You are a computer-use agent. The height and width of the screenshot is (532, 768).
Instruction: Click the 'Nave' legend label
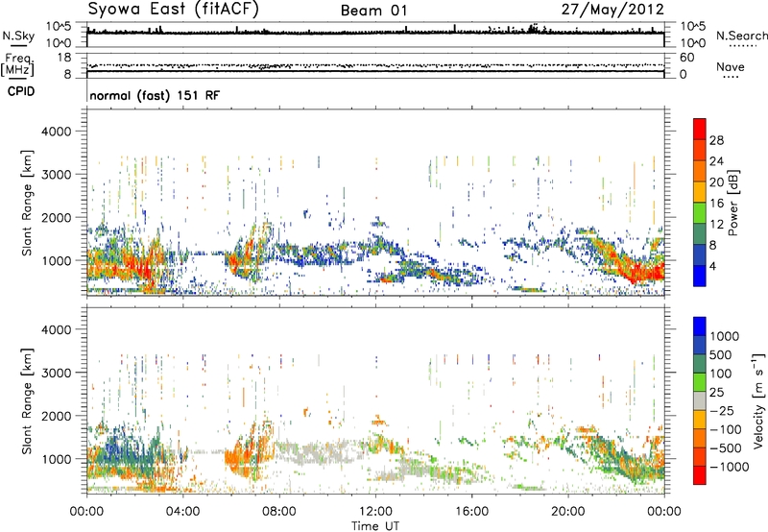731,66
